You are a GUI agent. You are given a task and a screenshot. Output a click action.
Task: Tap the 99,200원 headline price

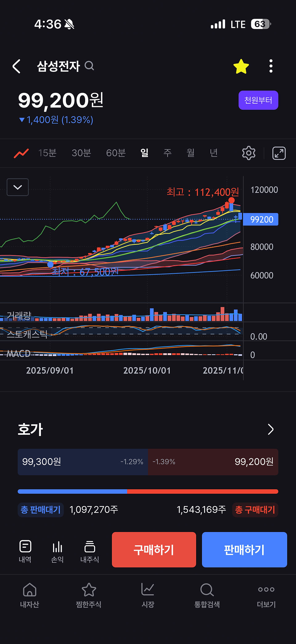(61, 101)
